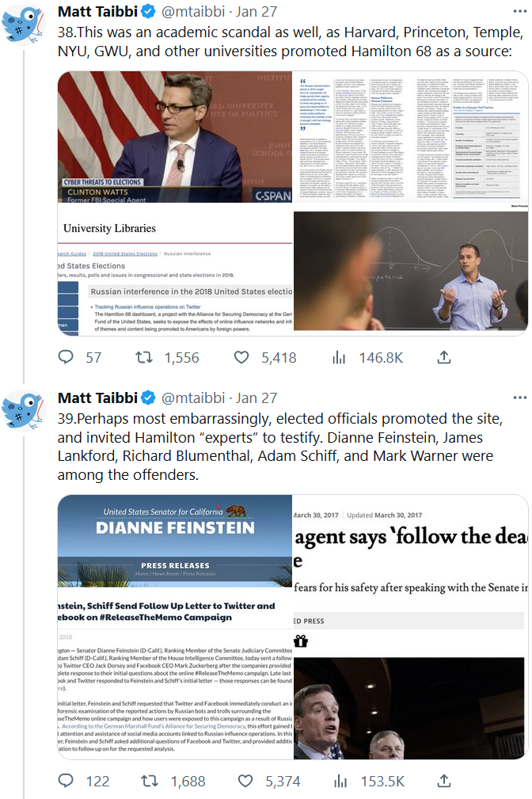The height and width of the screenshot is (799, 532).
Task: Like the tweet with 5,374 likes
Action: (245, 781)
